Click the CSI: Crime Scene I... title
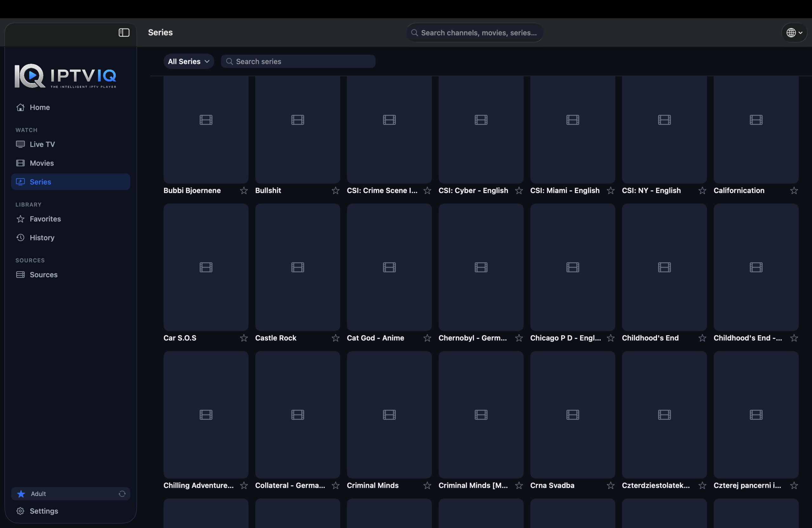 tap(382, 191)
